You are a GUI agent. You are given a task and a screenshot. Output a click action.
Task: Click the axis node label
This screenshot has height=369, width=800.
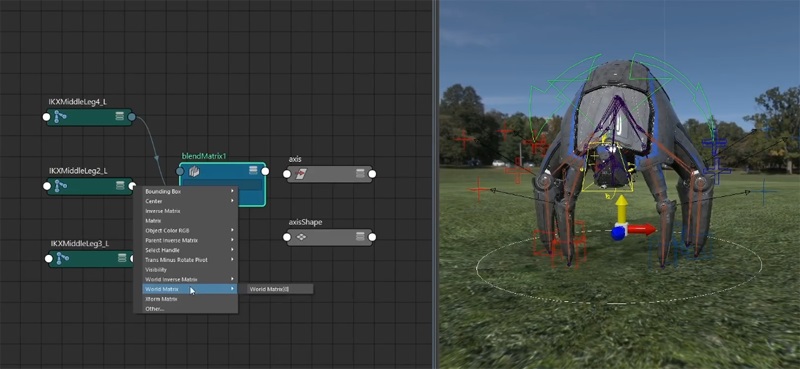click(295, 159)
